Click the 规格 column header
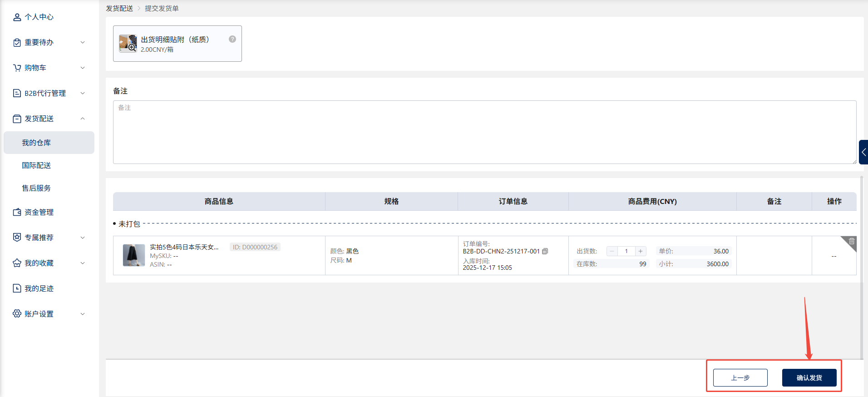The width and height of the screenshot is (868, 397). coord(391,201)
